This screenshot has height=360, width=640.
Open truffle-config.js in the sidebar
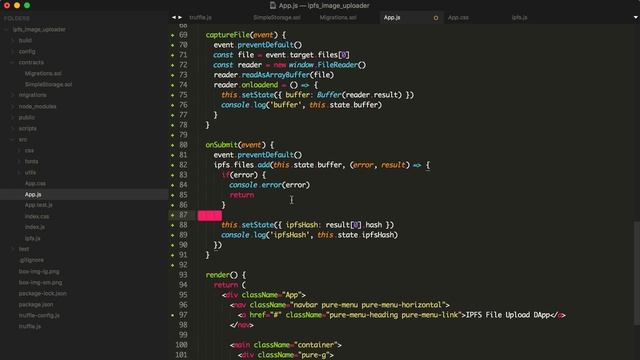(39, 315)
